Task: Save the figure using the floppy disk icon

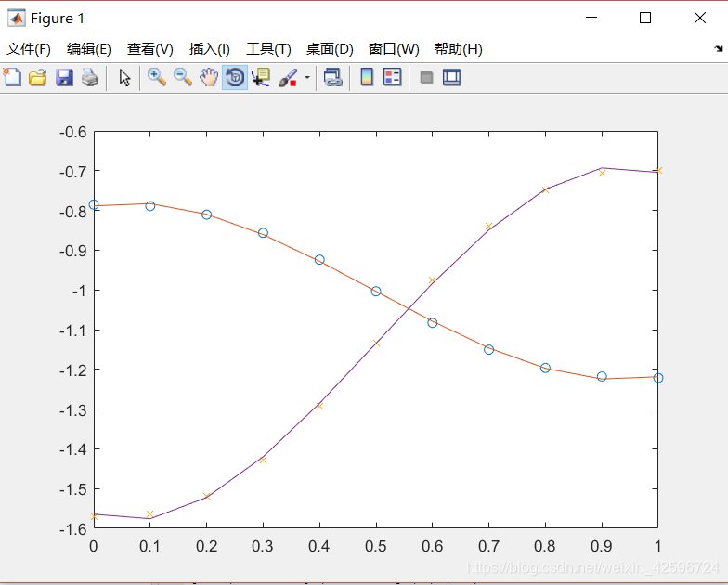Action: (x=64, y=77)
